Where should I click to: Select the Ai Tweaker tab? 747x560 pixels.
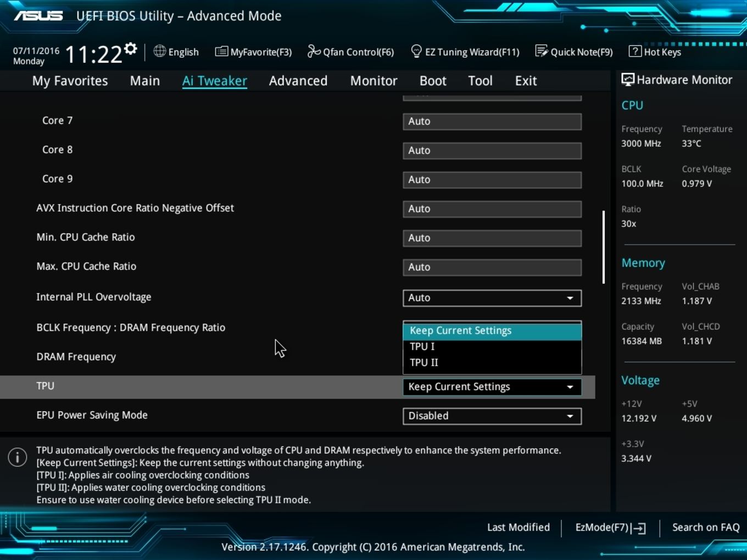(x=215, y=81)
